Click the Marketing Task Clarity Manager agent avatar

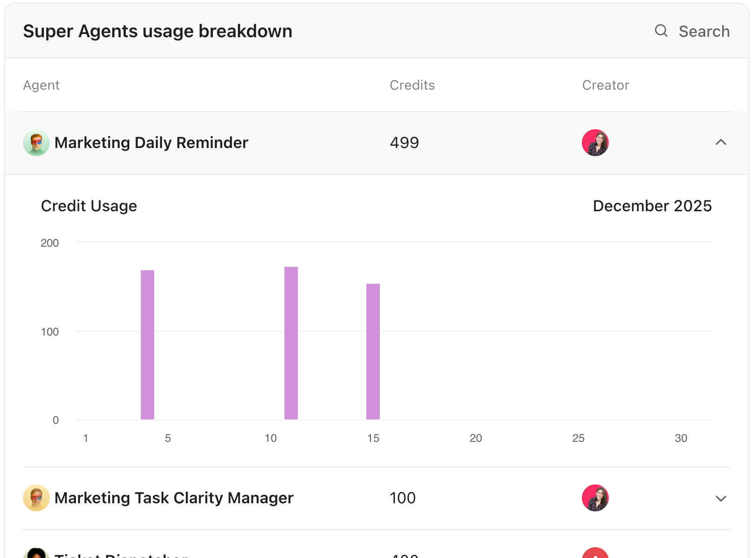36,498
